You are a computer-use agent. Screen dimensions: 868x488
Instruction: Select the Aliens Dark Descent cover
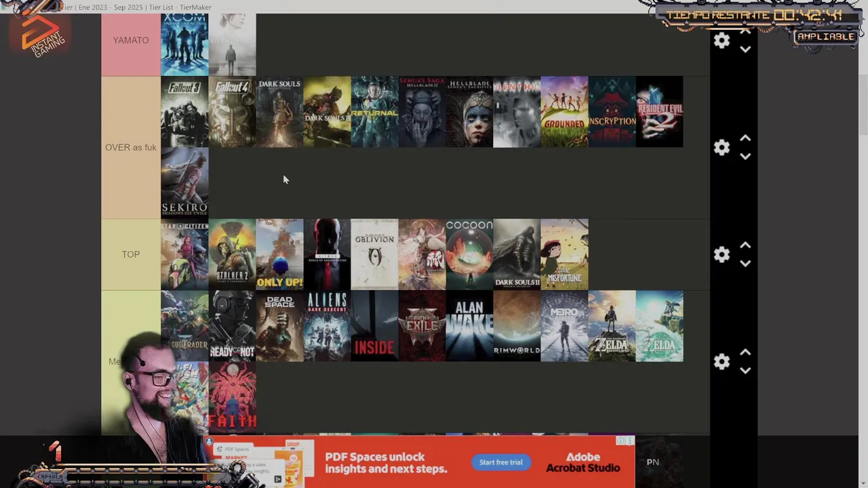click(x=327, y=326)
